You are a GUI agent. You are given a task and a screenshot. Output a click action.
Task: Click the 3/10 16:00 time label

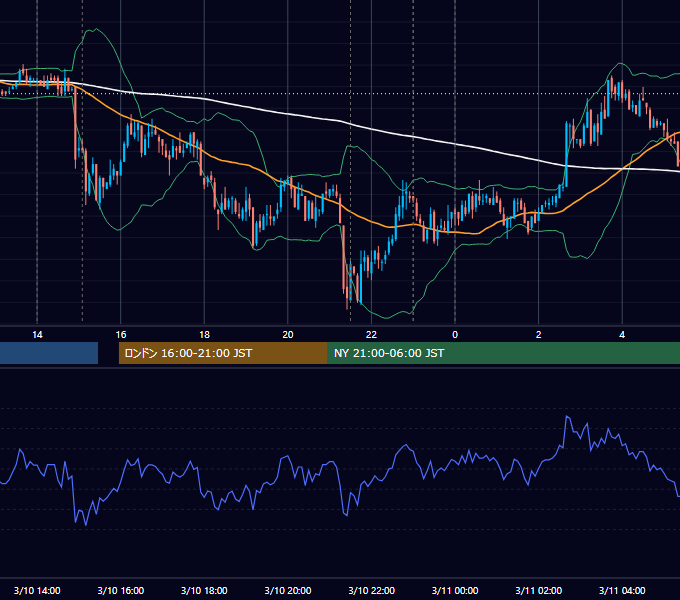pos(121,590)
